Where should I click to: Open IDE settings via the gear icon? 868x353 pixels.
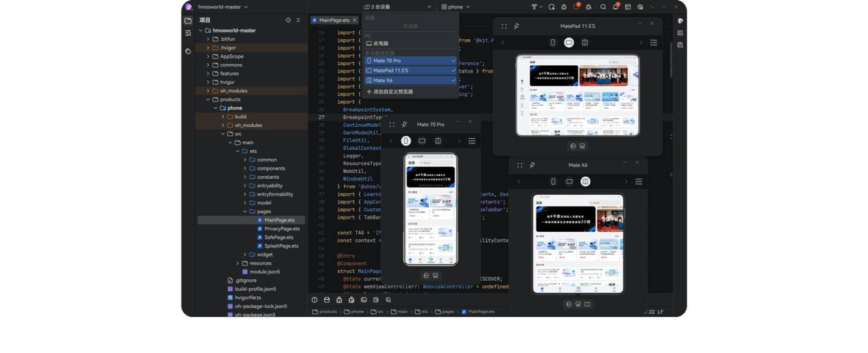[x=640, y=7]
